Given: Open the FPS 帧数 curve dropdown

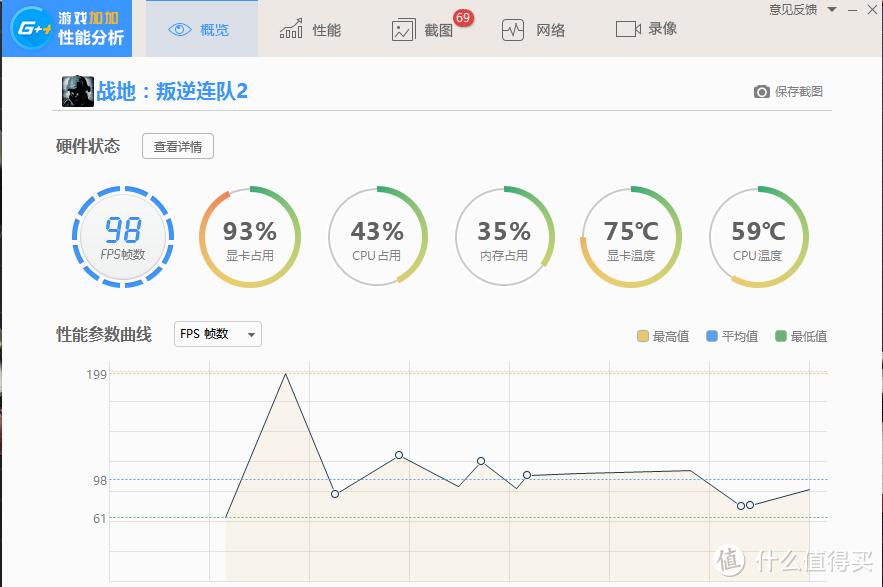Looking at the screenshot, I should (x=218, y=334).
